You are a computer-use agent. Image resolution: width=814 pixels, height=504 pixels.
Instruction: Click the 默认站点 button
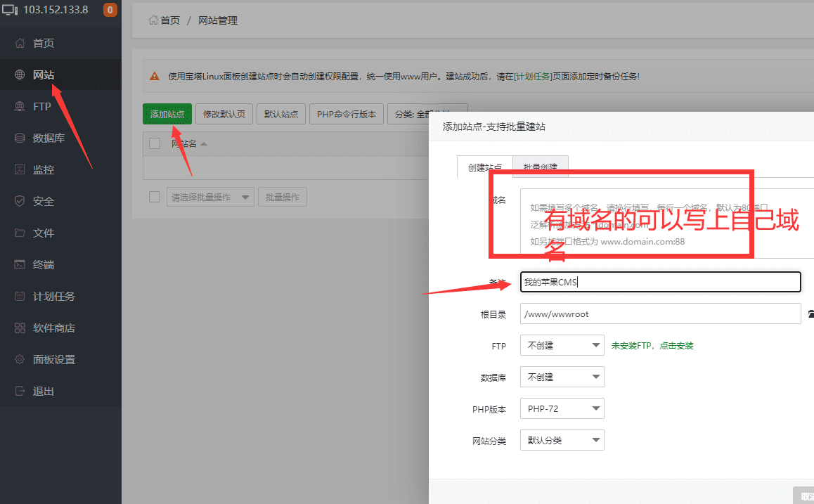coord(281,114)
